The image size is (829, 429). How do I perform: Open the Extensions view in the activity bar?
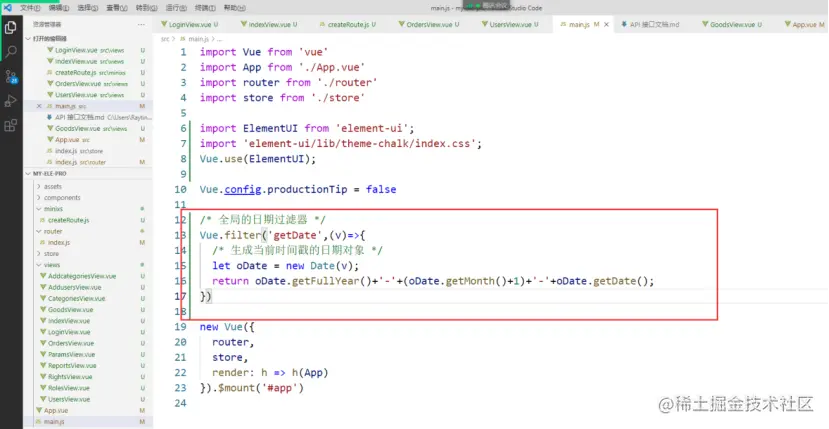(11, 125)
